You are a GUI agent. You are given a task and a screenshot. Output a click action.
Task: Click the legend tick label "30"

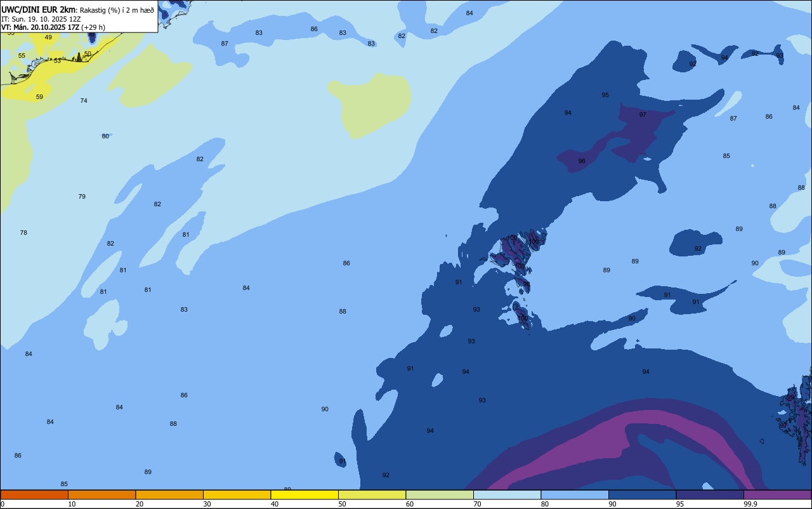[x=207, y=504]
